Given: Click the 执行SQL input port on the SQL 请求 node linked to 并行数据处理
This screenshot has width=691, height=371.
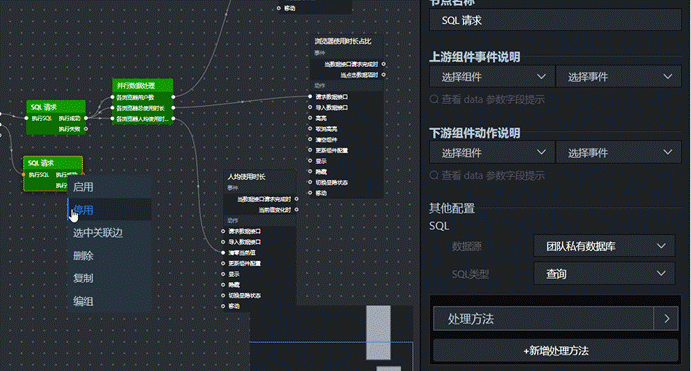Looking at the screenshot, I should click(x=26, y=118).
